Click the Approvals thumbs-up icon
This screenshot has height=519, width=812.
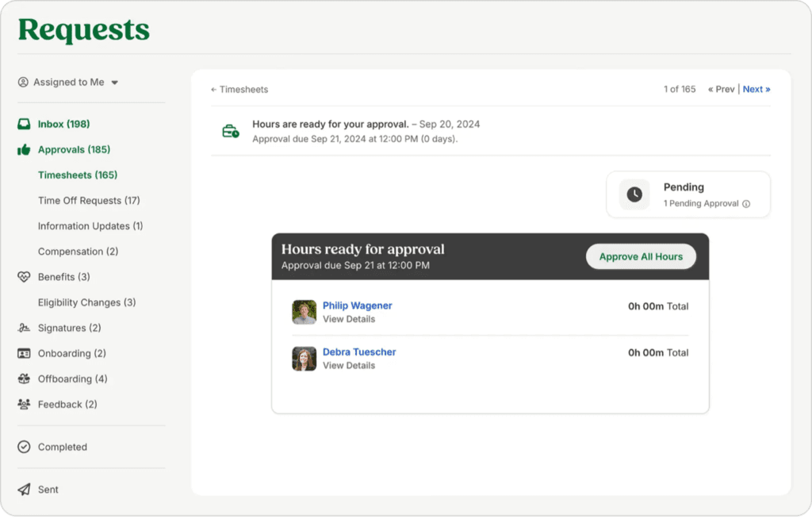(x=24, y=150)
